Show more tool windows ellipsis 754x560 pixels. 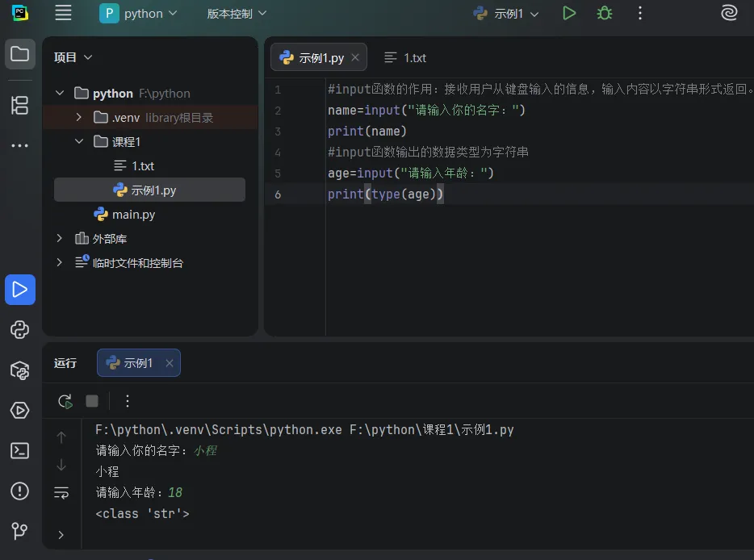point(19,145)
